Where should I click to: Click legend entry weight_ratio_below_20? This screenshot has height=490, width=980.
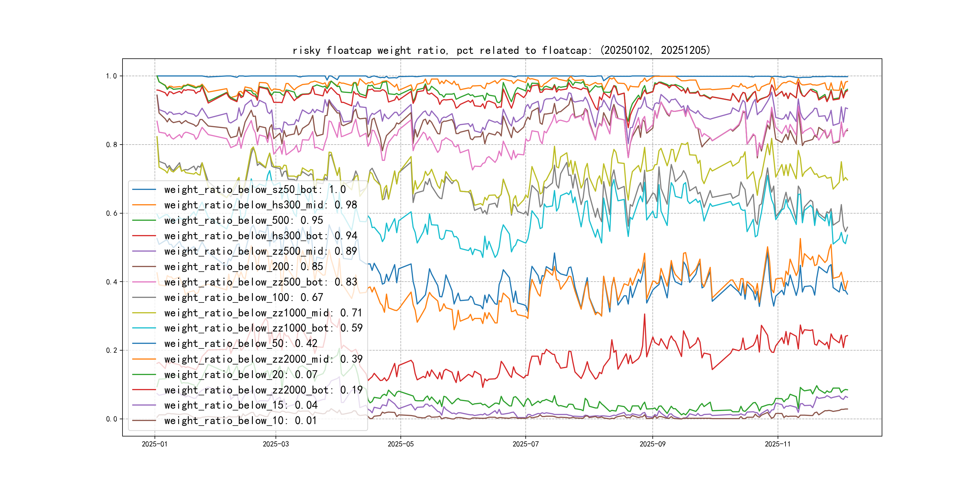point(240,375)
